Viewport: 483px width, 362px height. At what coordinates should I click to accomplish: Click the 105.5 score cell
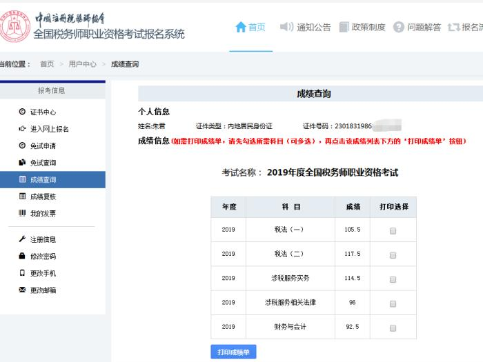[x=352, y=230]
